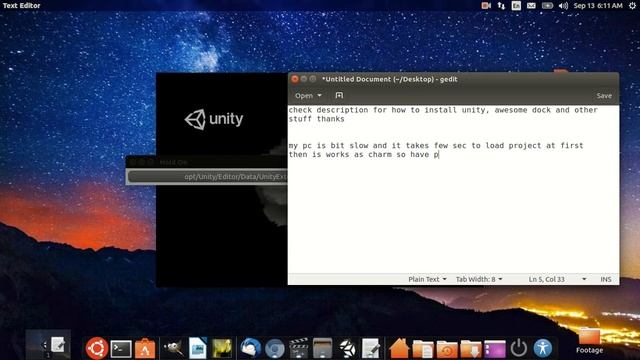
Task: Click the power button in dock
Action: point(519,349)
